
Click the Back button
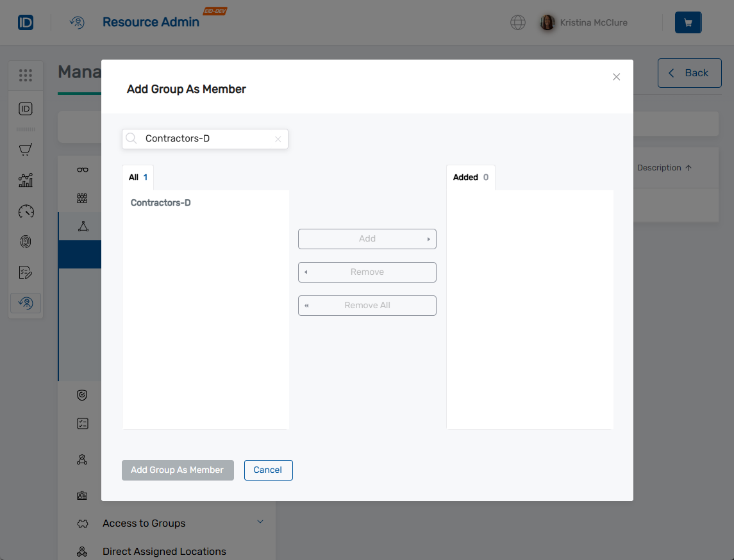(x=690, y=73)
